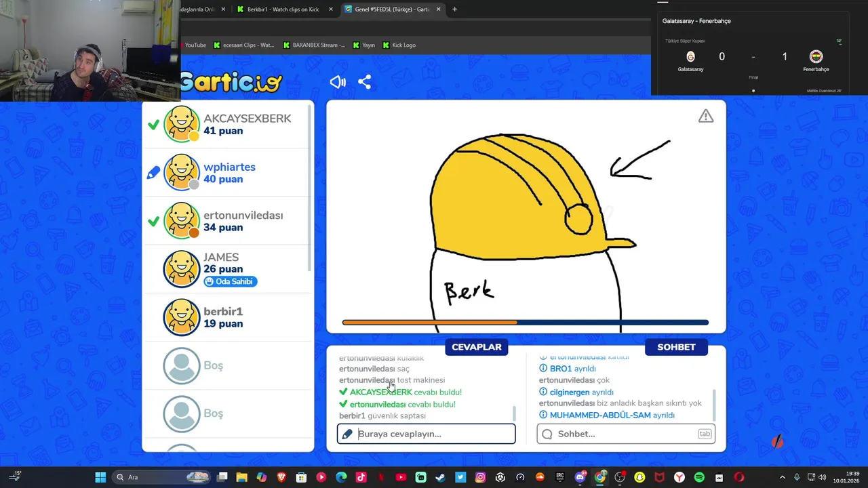Open Microsoft Store from the taskbar
This screenshot has width=868, height=488.
point(301,477)
